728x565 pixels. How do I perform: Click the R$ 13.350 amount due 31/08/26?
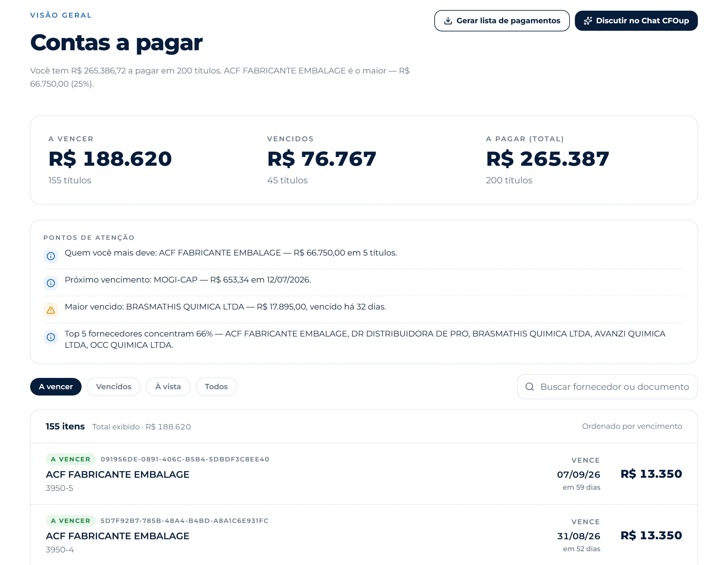coord(651,535)
